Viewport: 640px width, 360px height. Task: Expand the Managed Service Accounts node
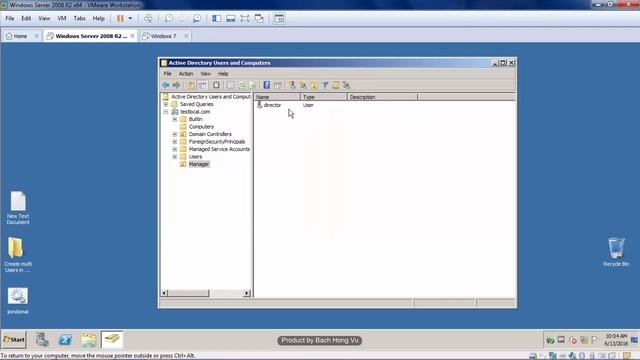click(x=175, y=149)
